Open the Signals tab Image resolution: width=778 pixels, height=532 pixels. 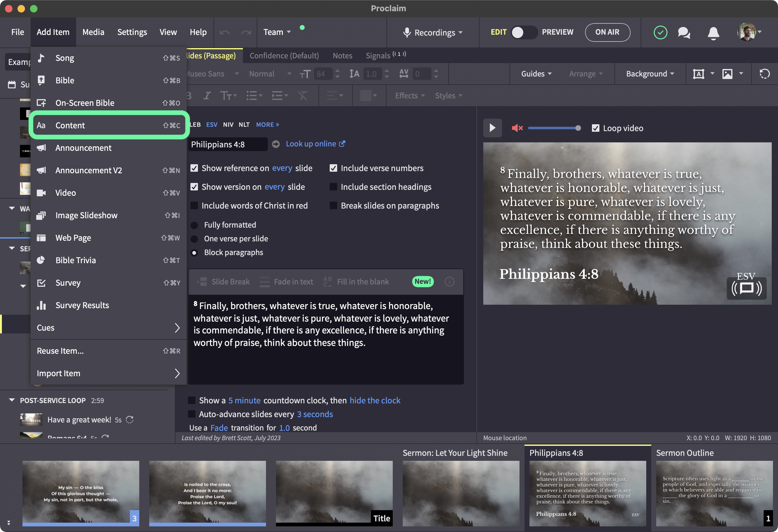click(386, 56)
